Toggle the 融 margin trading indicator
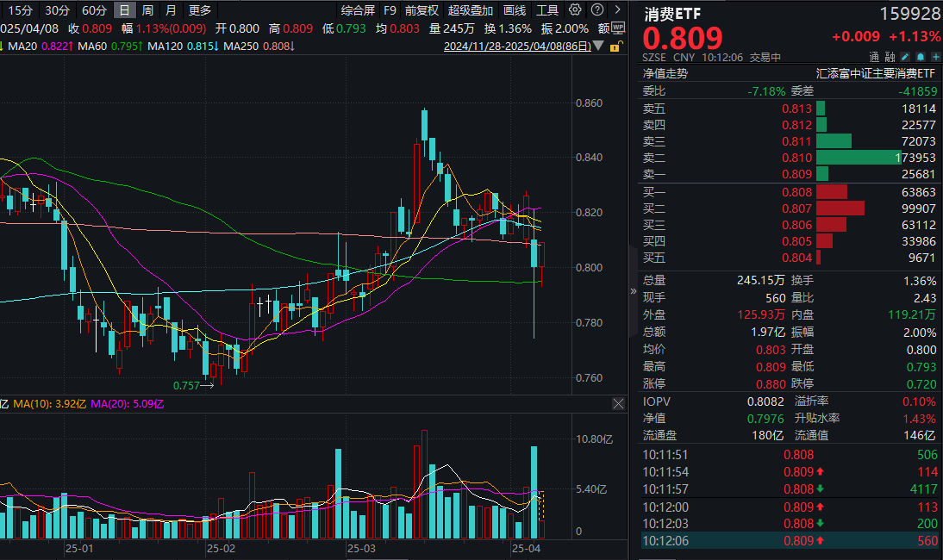Image resolution: width=943 pixels, height=560 pixels. [x=891, y=56]
